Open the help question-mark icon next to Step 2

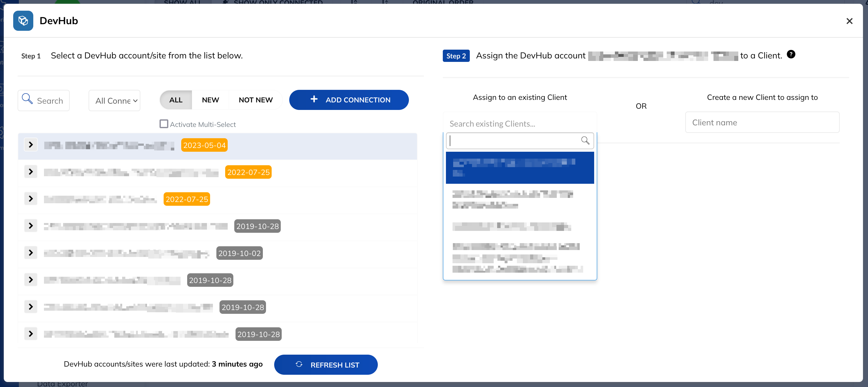(791, 54)
